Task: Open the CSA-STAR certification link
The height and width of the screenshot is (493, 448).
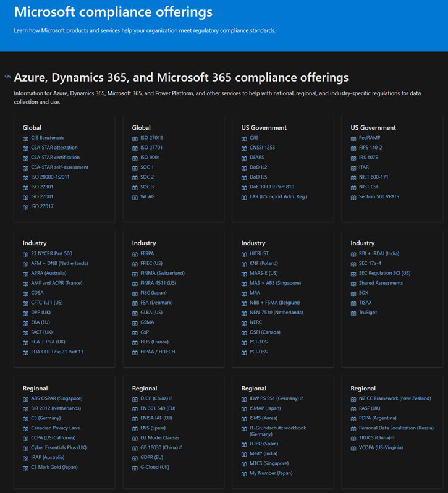Action: pyautogui.click(x=56, y=157)
